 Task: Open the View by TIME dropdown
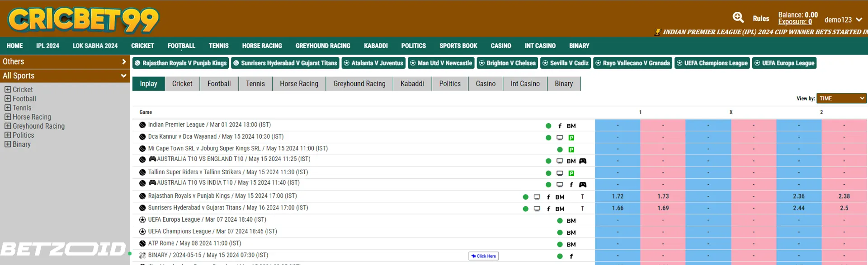(x=841, y=98)
